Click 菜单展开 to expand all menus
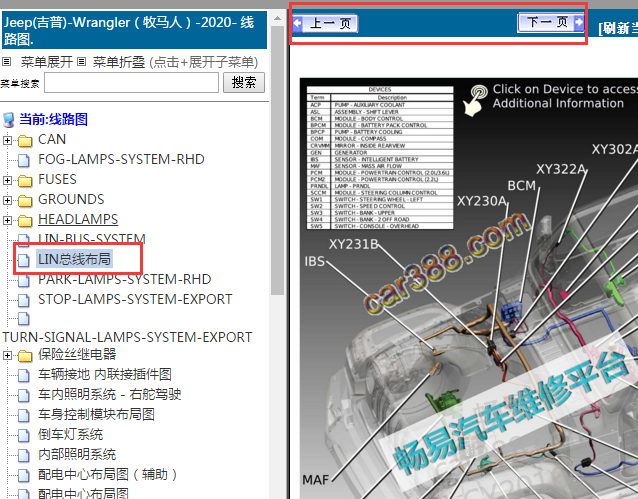Image resolution: width=638 pixels, height=499 pixels. [x=47, y=62]
